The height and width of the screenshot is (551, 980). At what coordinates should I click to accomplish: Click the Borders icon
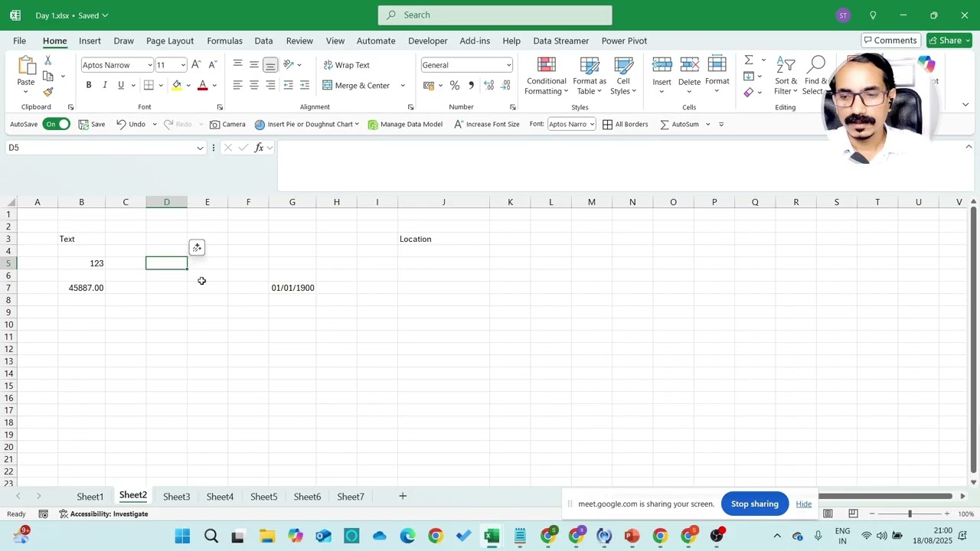[149, 85]
